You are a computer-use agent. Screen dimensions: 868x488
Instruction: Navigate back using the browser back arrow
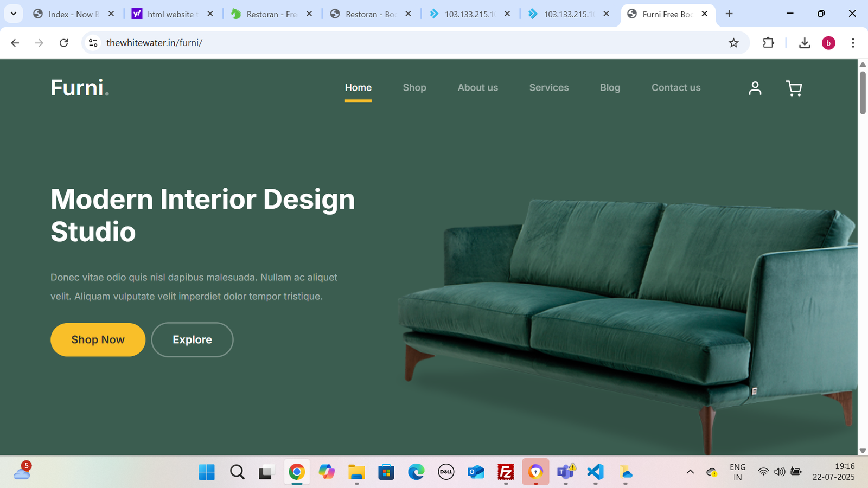tap(15, 43)
